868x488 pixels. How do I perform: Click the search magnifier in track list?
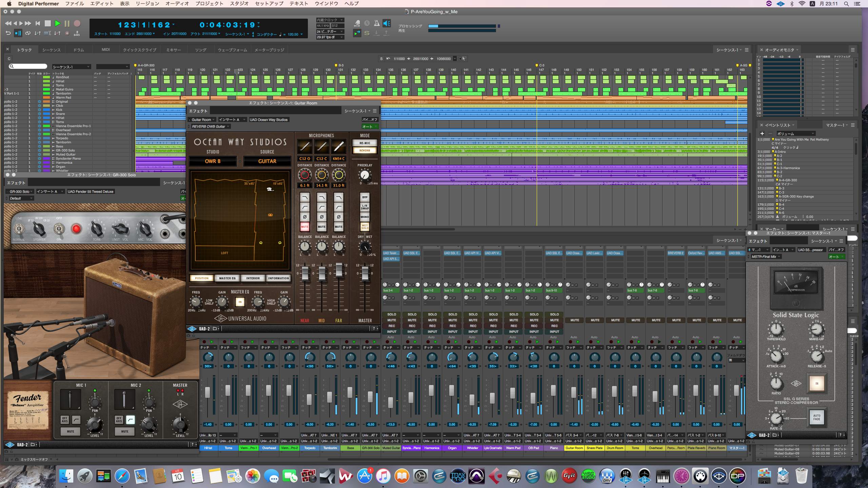tap(12, 66)
